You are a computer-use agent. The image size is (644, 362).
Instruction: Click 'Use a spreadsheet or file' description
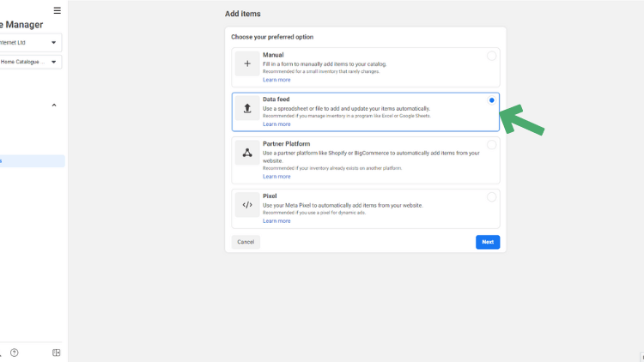point(346,109)
